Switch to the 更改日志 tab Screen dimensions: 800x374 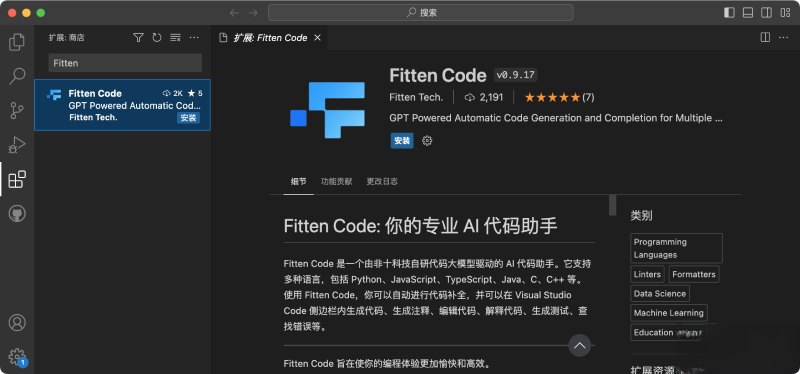[382, 181]
